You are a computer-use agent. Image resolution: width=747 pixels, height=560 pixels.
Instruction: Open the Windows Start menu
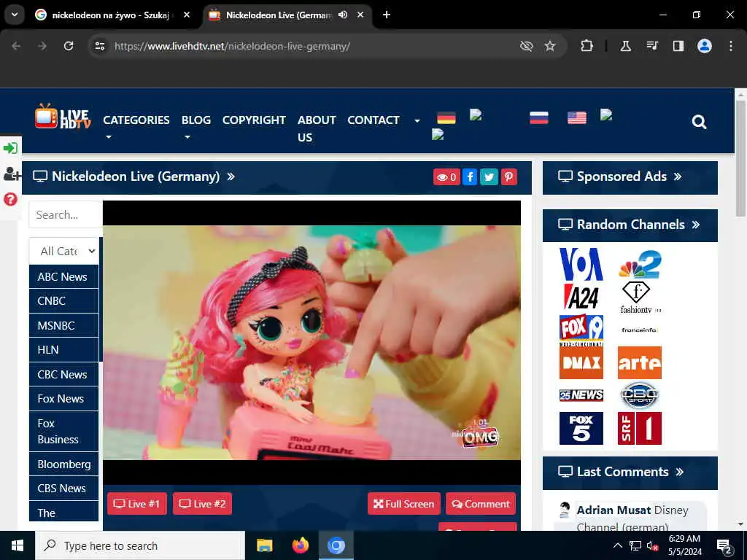[x=18, y=545]
